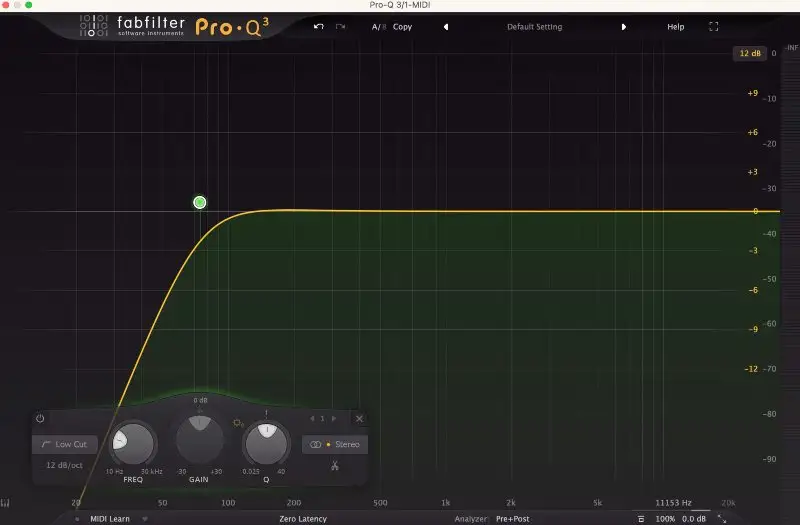Click the Copy button
Viewport: 800px width, 525px height.
tap(402, 27)
